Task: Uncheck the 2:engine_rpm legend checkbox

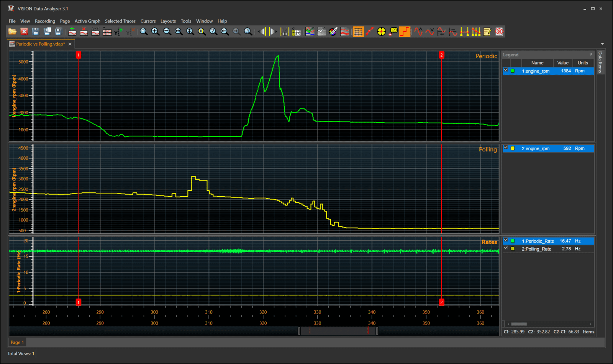Action: (x=506, y=148)
